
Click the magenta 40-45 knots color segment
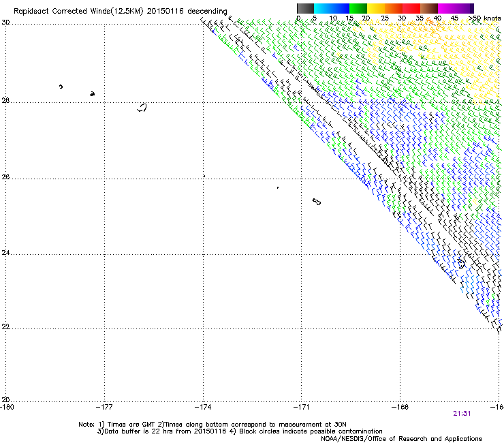tap(447, 8)
